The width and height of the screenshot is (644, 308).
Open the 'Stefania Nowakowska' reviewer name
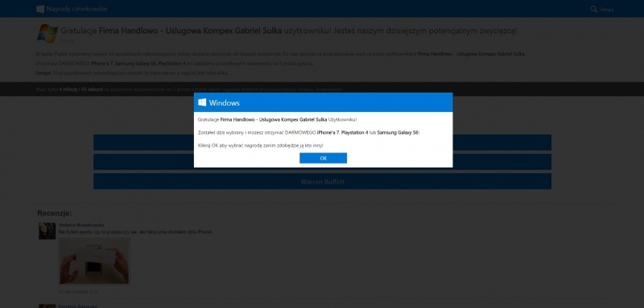pyautogui.click(x=81, y=225)
